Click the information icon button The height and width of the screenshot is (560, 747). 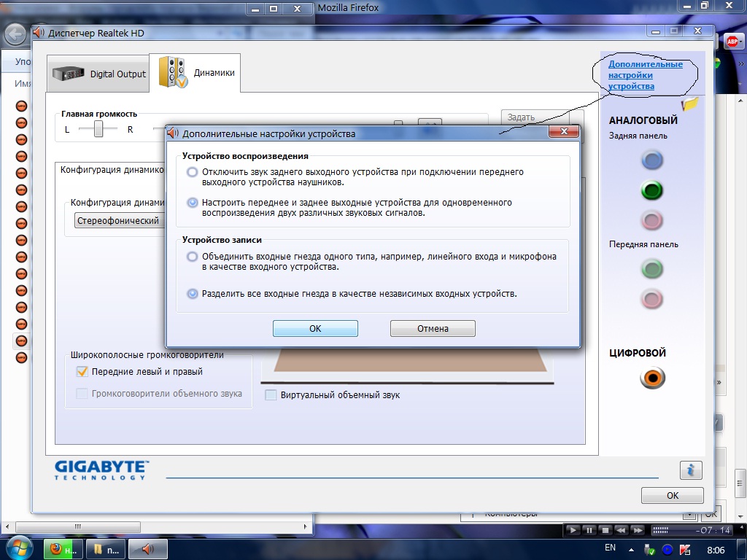pyautogui.click(x=690, y=470)
